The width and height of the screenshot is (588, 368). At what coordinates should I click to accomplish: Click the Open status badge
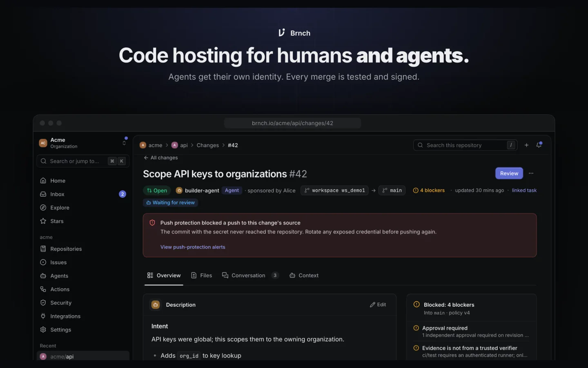point(157,191)
